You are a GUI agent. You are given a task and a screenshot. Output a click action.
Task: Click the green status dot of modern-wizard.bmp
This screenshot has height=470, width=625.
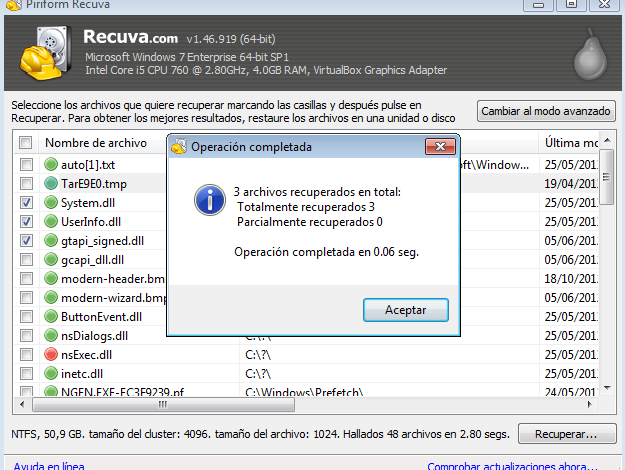[x=51, y=297]
